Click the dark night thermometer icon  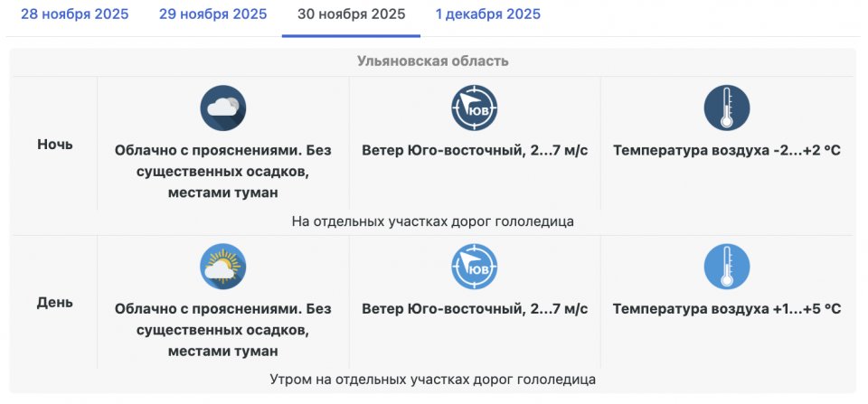coord(727,108)
